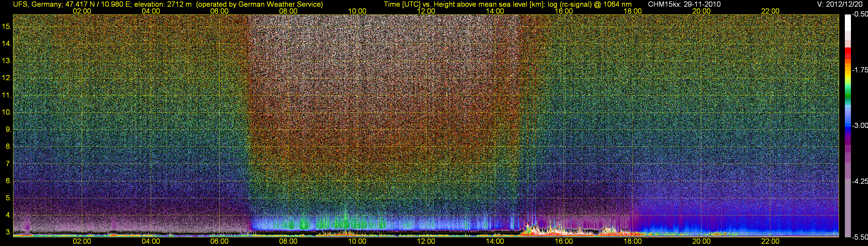This screenshot has height=246, width=868.
Task: Click the "-1.75" colorbar scale value
Action: (x=860, y=70)
